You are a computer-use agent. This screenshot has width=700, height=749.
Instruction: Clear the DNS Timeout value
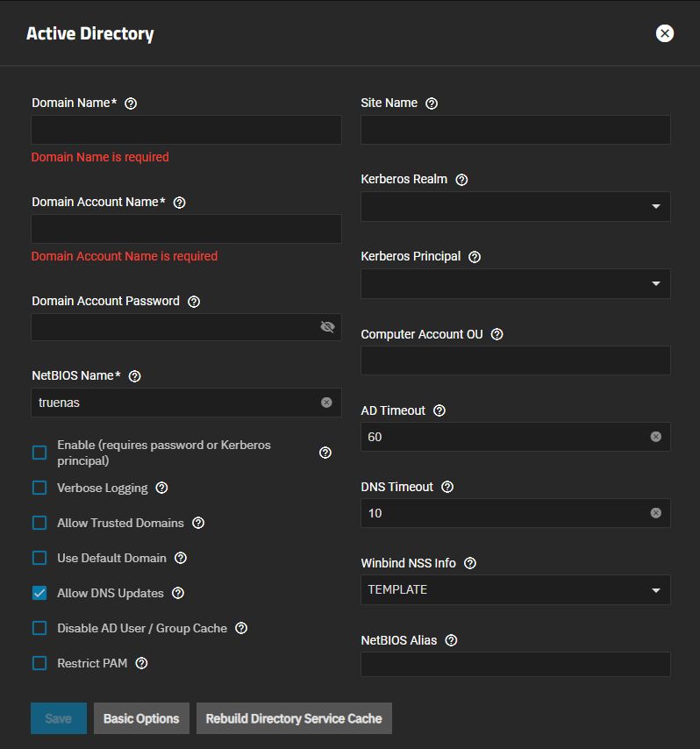[655, 513]
